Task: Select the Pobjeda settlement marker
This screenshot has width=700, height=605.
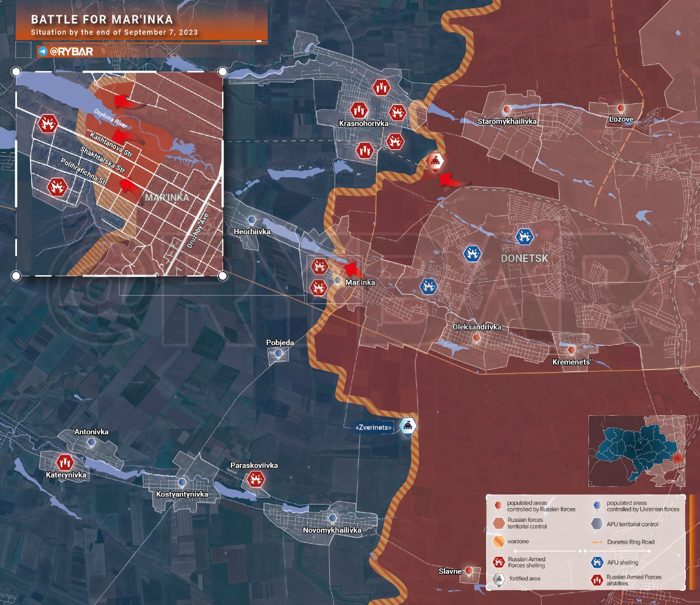Action: pos(279,354)
